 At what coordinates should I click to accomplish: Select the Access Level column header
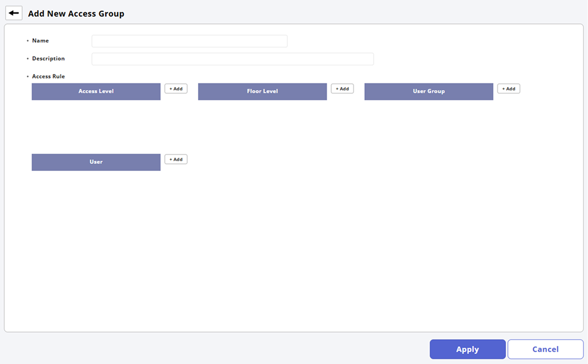coord(96,92)
